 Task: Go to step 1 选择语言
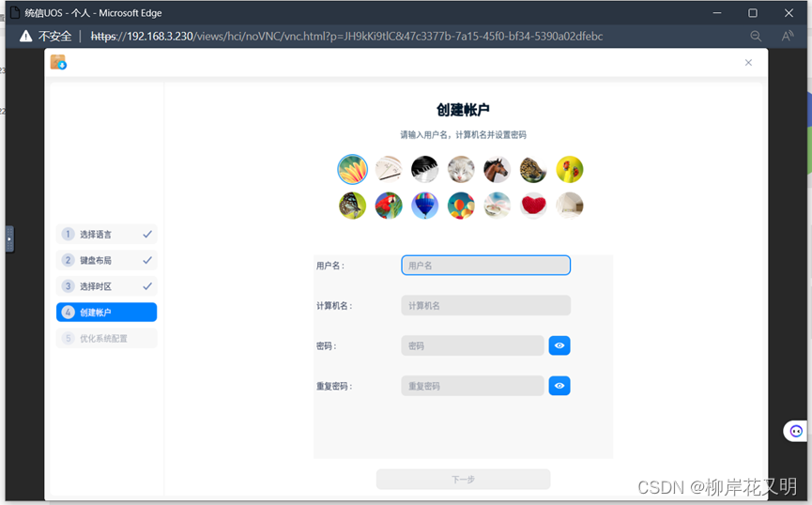point(107,234)
